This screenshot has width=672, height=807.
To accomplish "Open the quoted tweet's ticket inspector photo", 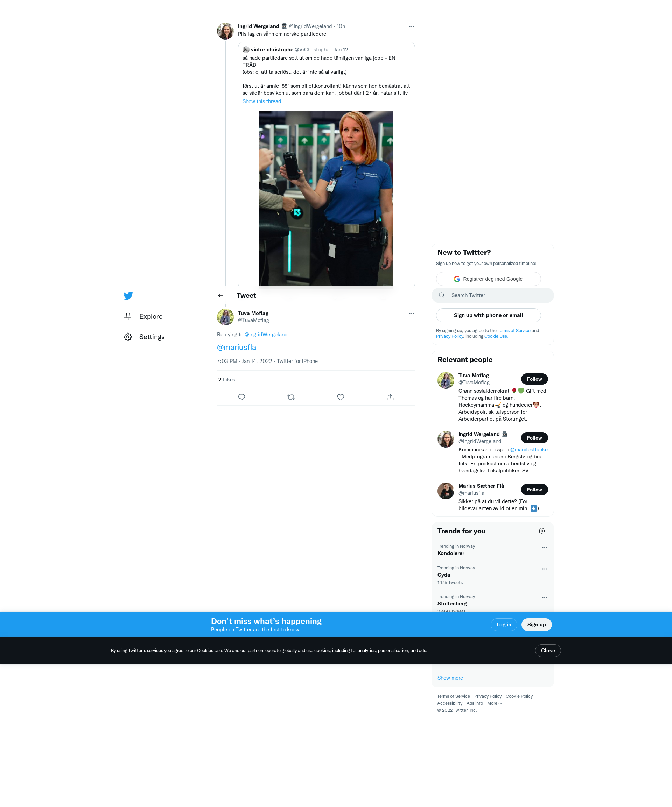I will coord(326,198).
